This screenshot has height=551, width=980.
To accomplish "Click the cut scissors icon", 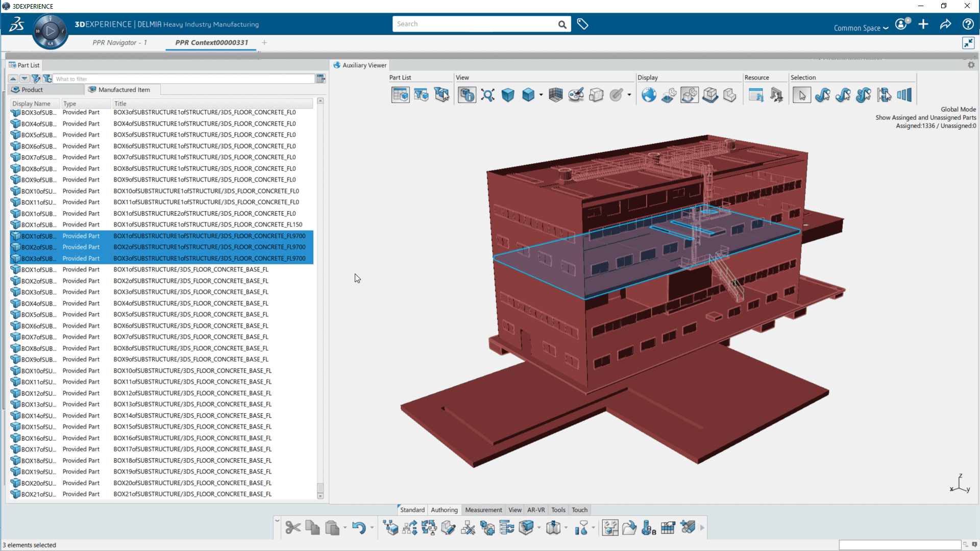I will tap(293, 528).
